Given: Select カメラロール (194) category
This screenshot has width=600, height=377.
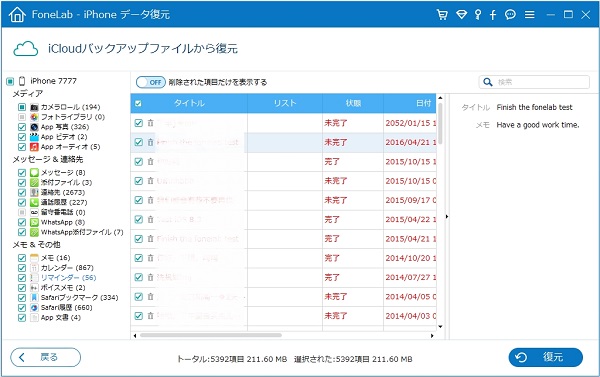Looking at the screenshot, I should tap(70, 107).
